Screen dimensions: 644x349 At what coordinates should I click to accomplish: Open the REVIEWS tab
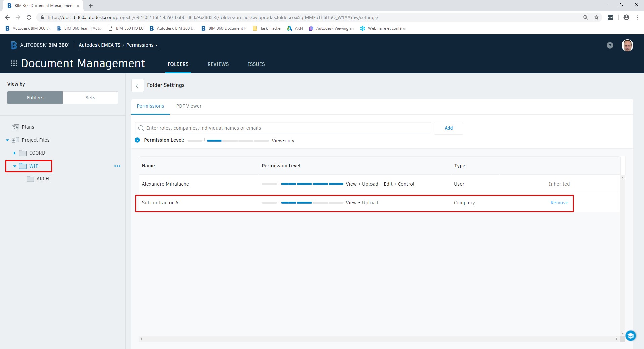[218, 64]
